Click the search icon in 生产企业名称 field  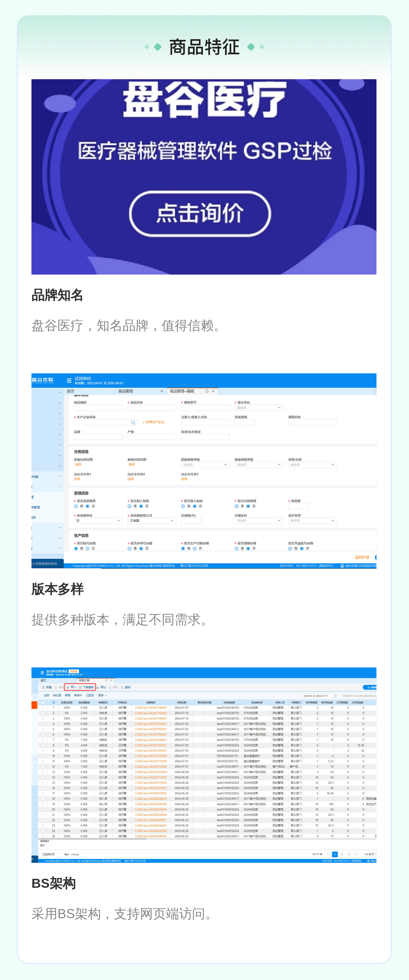(133, 422)
